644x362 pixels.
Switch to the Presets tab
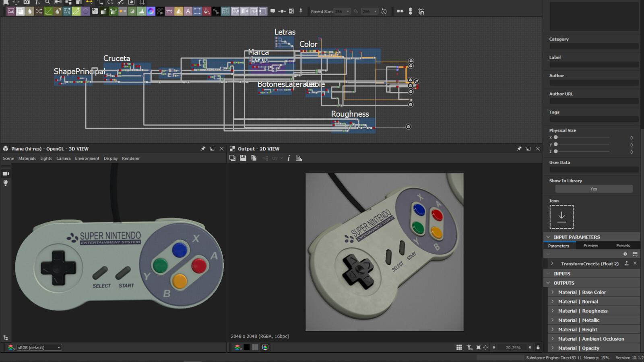[x=623, y=246]
